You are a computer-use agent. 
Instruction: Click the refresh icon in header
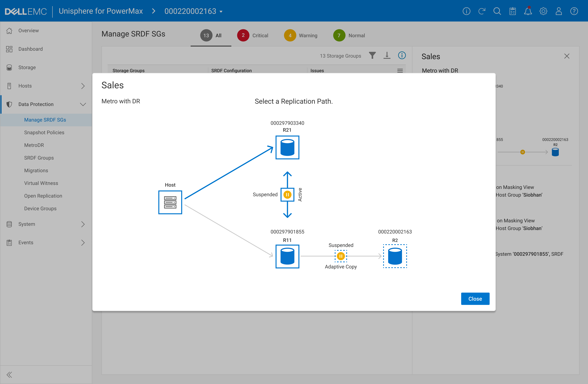tap(482, 11)
